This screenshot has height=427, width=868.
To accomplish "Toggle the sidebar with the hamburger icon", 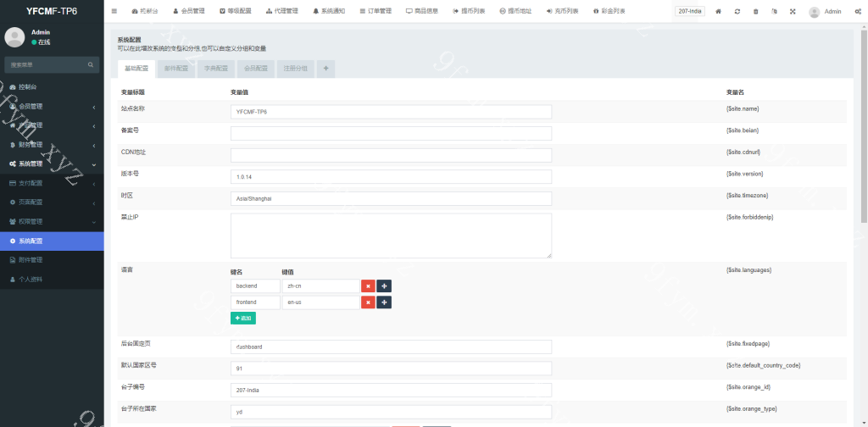I will (x=114, y=11).
